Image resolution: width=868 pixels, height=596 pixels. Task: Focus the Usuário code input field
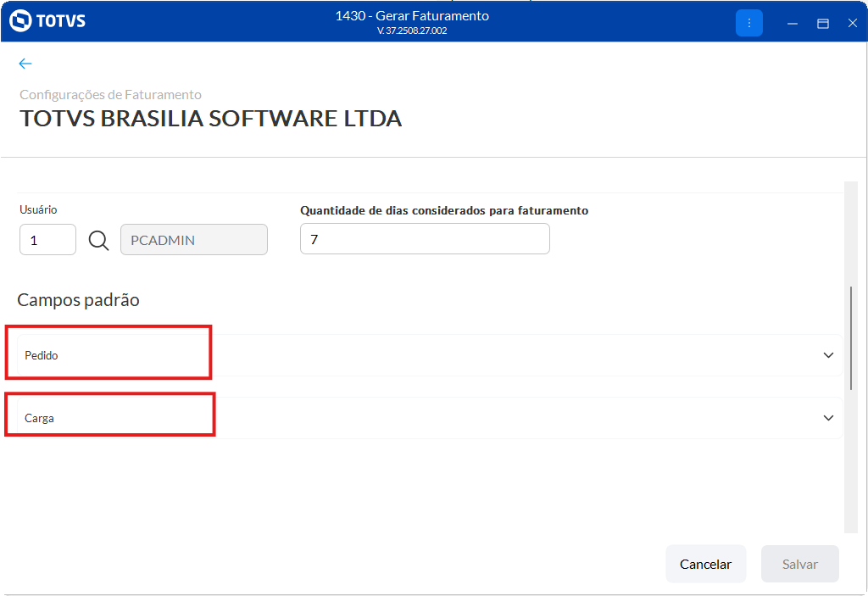point(47,240)
